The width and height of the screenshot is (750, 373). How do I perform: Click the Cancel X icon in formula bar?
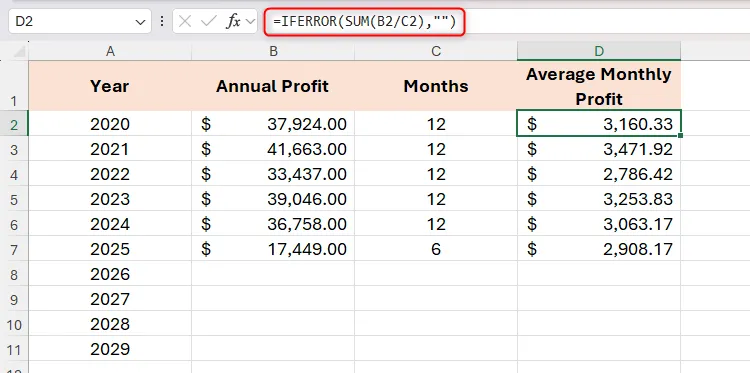185,22
